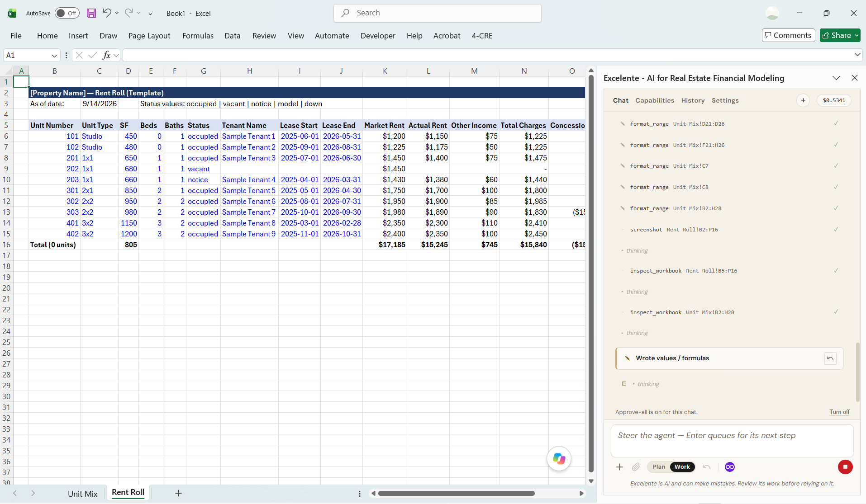
Task: Open the Name Box dropdown arrow
Action: pyautogui.click(x=54, y=55)
